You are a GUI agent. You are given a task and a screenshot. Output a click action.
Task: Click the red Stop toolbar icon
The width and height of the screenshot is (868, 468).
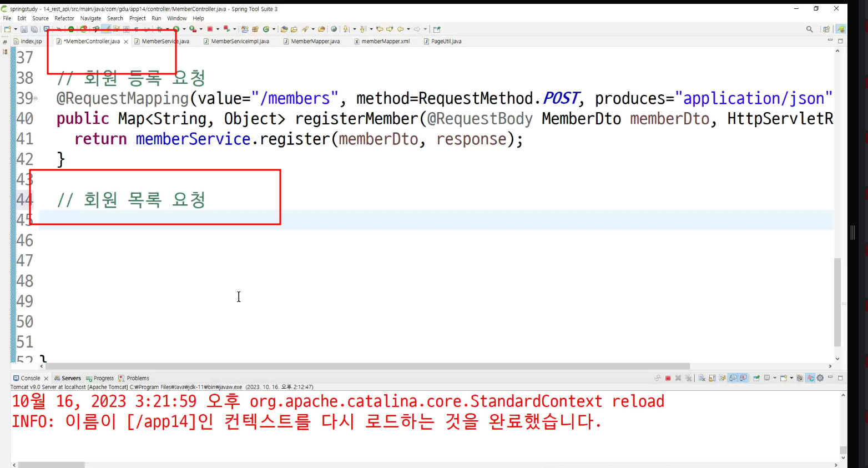click(210, 29)
